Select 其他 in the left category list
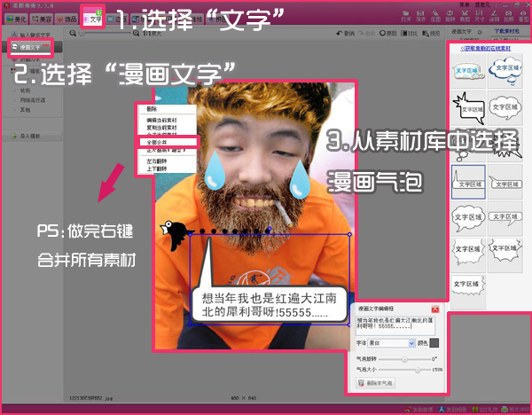 point(24,111)
